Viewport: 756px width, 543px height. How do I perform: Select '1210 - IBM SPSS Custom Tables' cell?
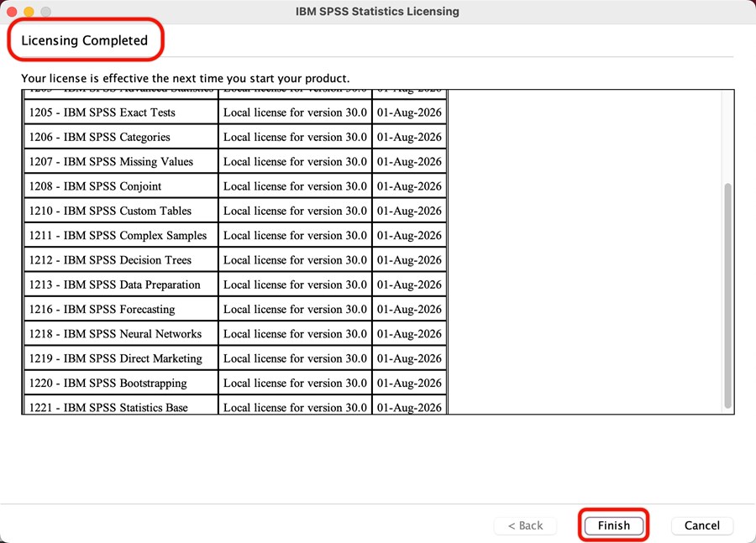[121, 211]
